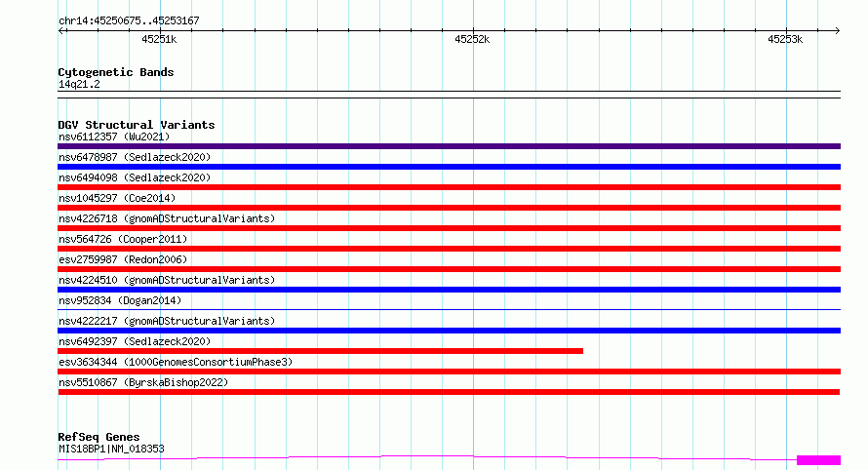Click the red bar under esv3634344 (1000GenomesConsortiumPhase3)
The width and height of the screenshot is (868, 470).
(x=449, y=372)
